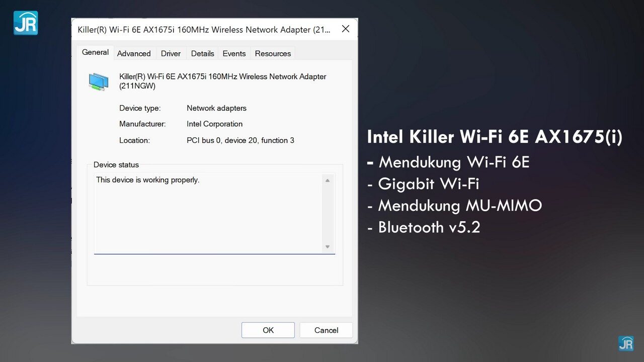This screenshot has width=644, height=362.
Task: Click the Network adapters device type value
Action: point(216,108)
